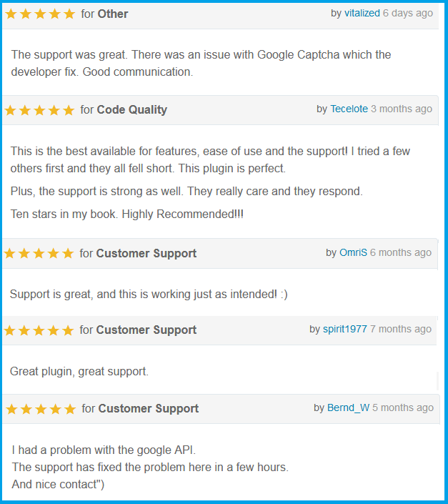Open reviewer Tecelote's profile

point(349,109)
